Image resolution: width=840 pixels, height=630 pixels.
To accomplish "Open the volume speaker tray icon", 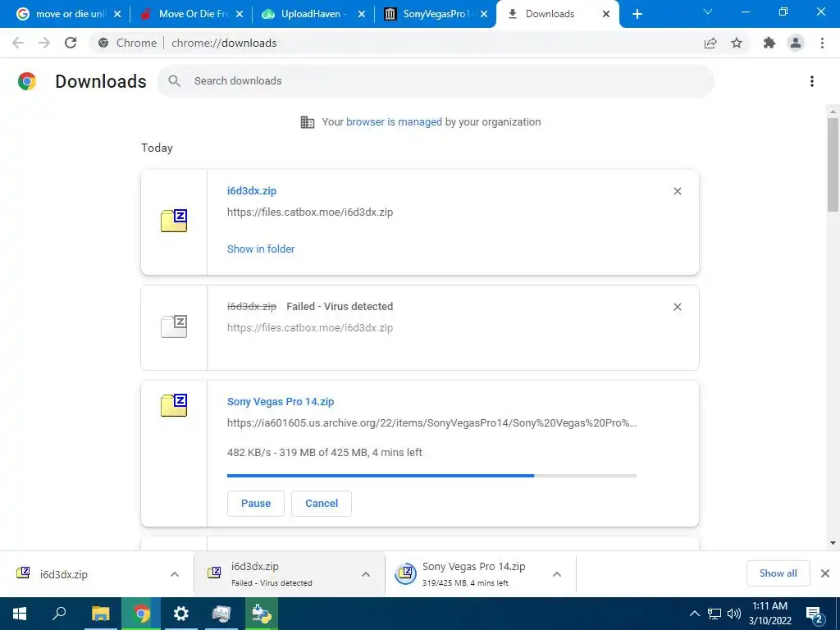I will tap(734, 614).
